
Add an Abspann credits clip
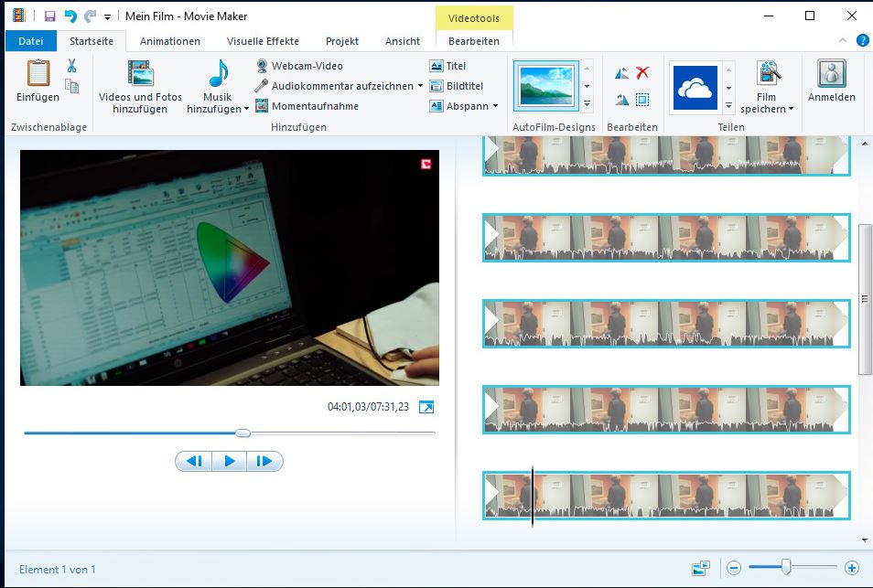point(459,106)
